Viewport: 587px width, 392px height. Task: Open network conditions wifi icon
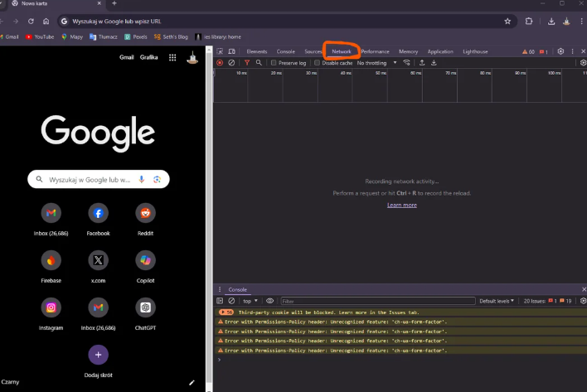click(x=406, y=62)
